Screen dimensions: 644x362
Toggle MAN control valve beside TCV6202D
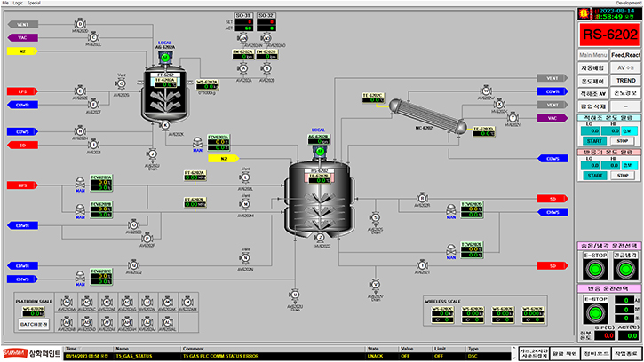click(x=451, y=210)
